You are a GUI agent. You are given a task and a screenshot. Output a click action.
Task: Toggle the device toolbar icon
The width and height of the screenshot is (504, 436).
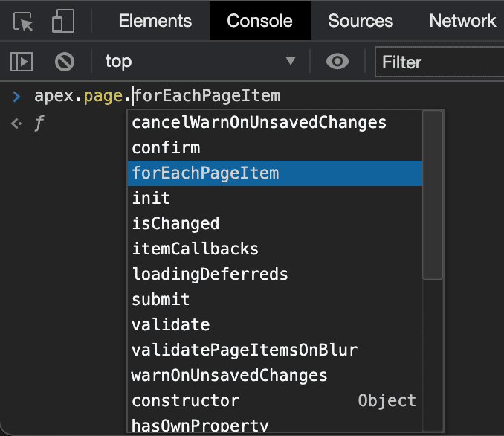[x=62, y=22]
